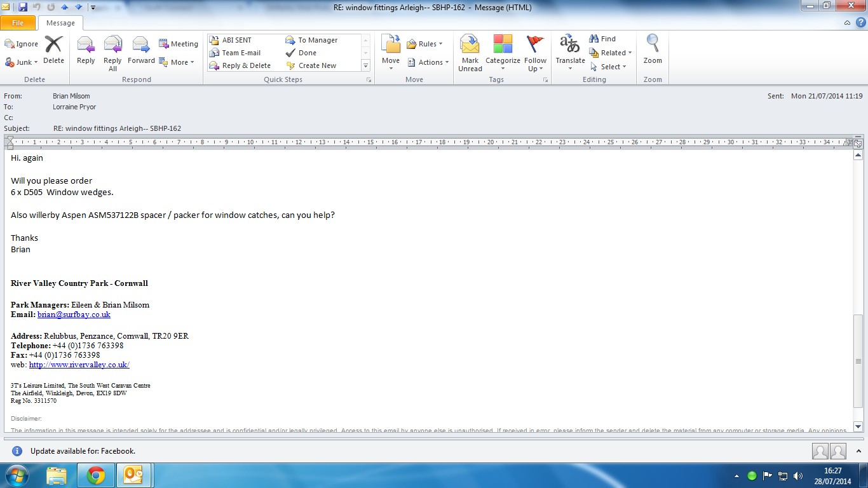Open the Select dropdown
This screenshot has height=488, width=868.
[608, 67]
